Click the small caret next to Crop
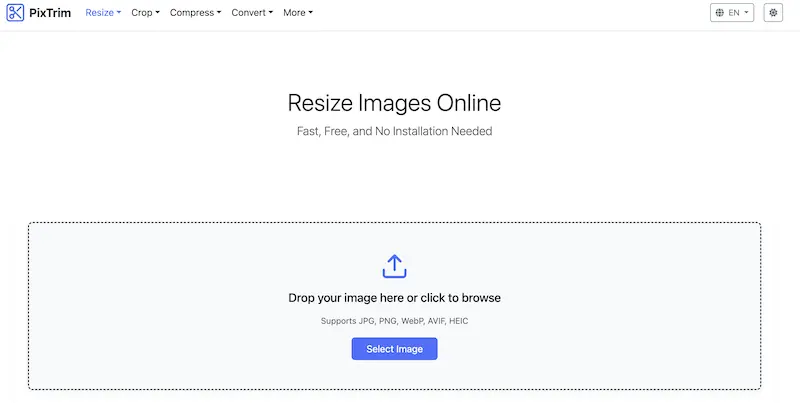The width and height of the screenshot is (800, 403). click(x=158, y=13)
